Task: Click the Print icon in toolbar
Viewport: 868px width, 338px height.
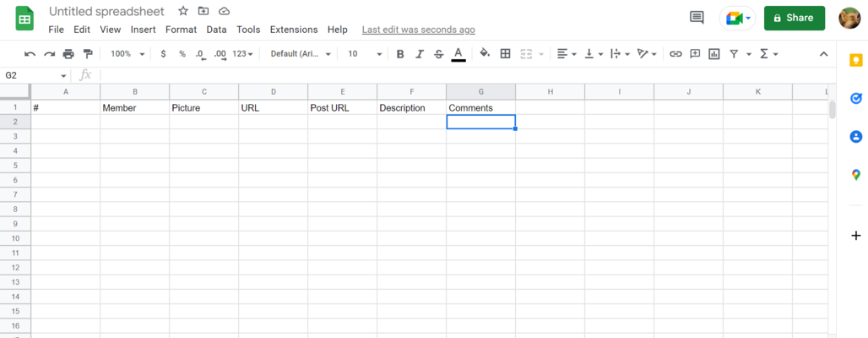Action: click(68, 54)
